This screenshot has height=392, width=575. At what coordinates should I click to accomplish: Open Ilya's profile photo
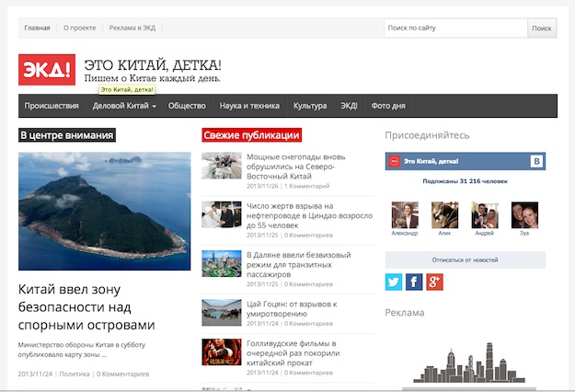pyautogui.click(x=524, y=215)
